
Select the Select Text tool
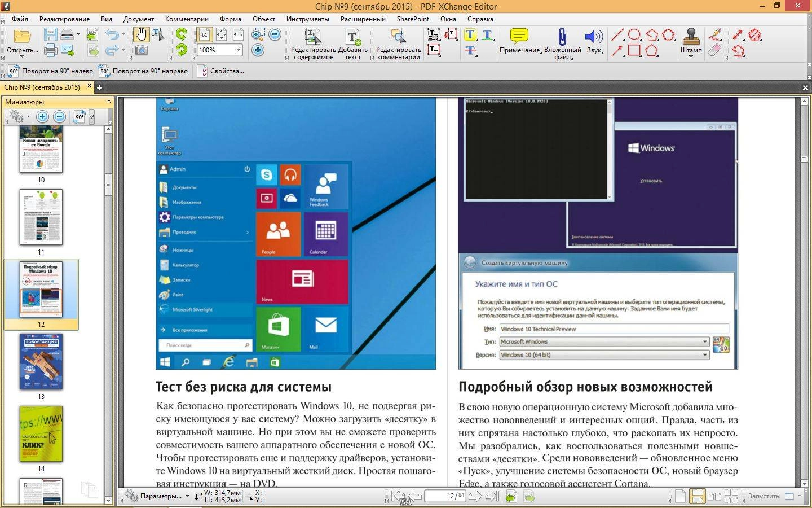click(158, 35)
